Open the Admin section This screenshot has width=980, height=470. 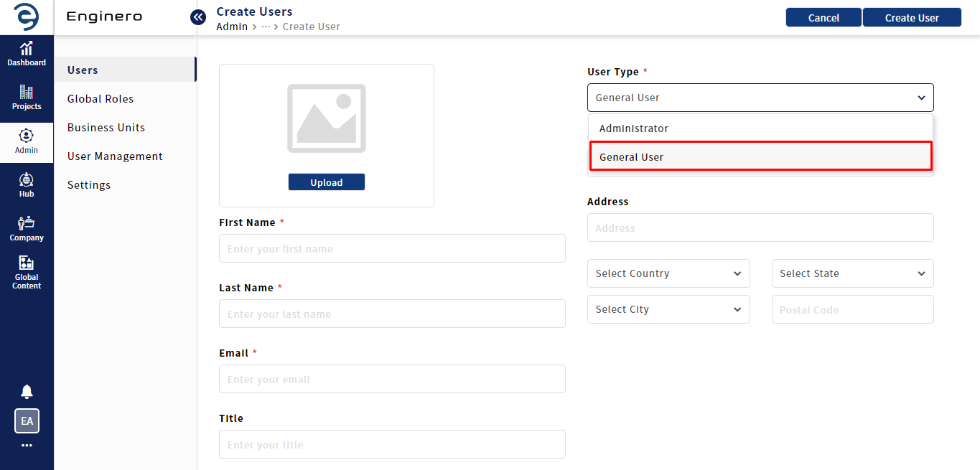(27, 141)
